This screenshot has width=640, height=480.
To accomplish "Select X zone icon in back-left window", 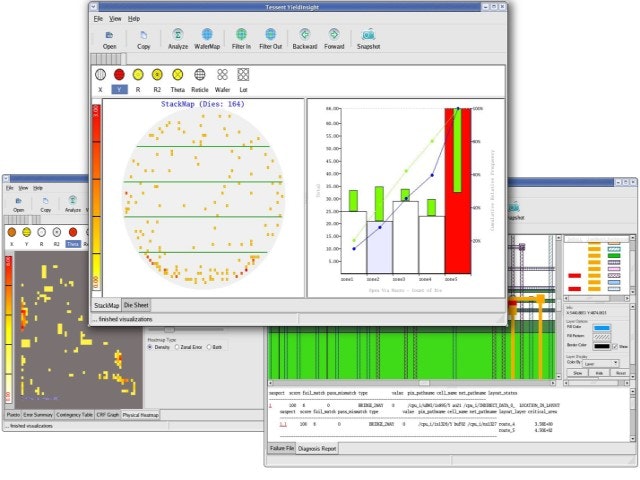I will click(x=12, y=232).
